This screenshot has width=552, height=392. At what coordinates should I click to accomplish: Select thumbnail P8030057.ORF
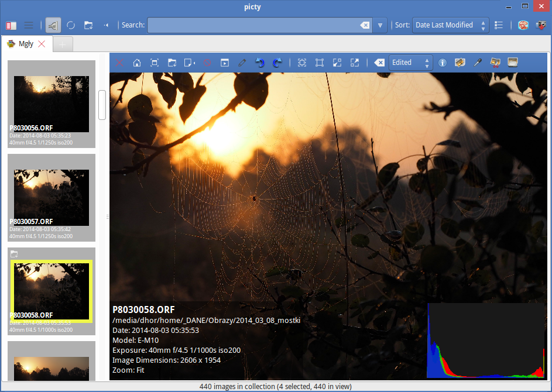(x=52, y=198)
